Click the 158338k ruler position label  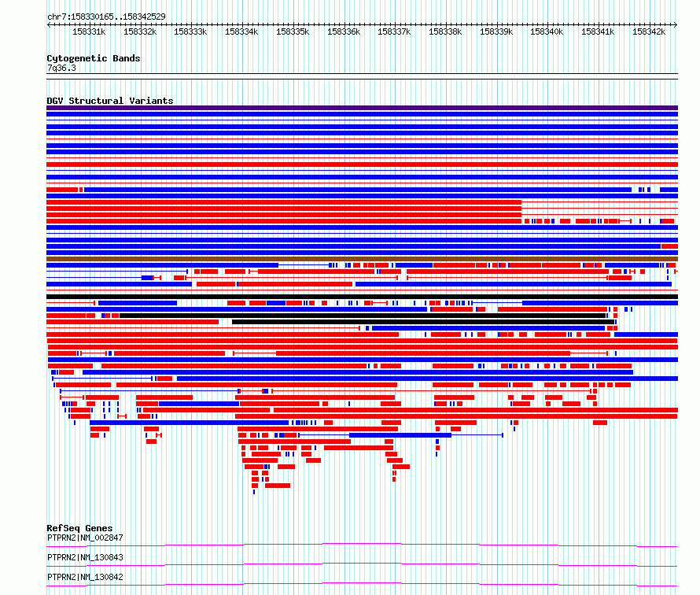[445, 31]
